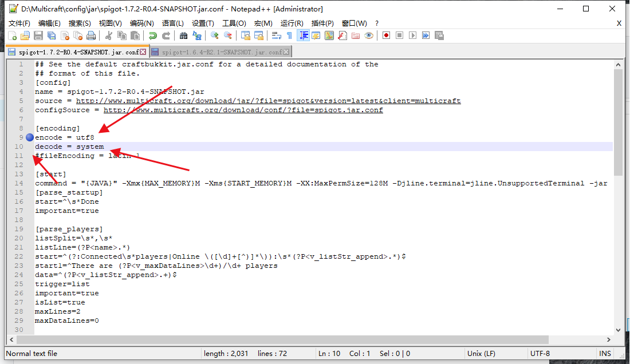Click the Save All toolbar icon
This screenshot has height=364, width=630.
click(x=52, y=35)
